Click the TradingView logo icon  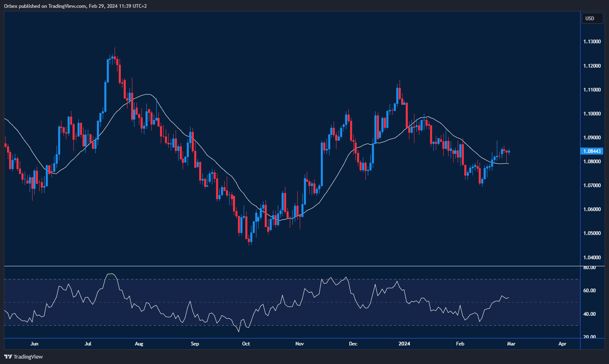pyautogui.click(x=8, y=357)
